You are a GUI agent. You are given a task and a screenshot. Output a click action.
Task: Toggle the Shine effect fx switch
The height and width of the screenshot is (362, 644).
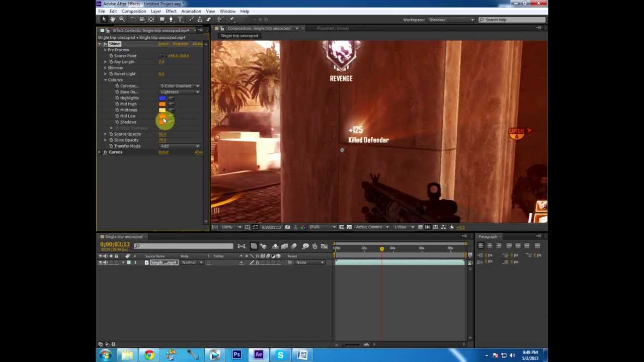[105, 44]
